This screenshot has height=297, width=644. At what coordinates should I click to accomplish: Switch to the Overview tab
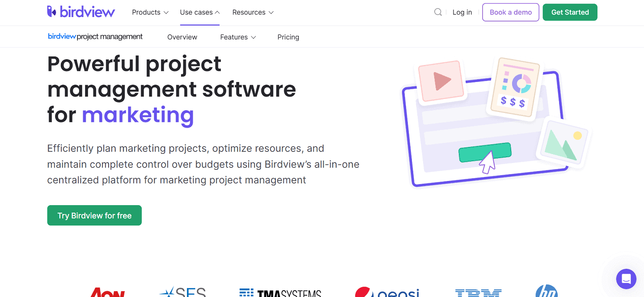182,37
